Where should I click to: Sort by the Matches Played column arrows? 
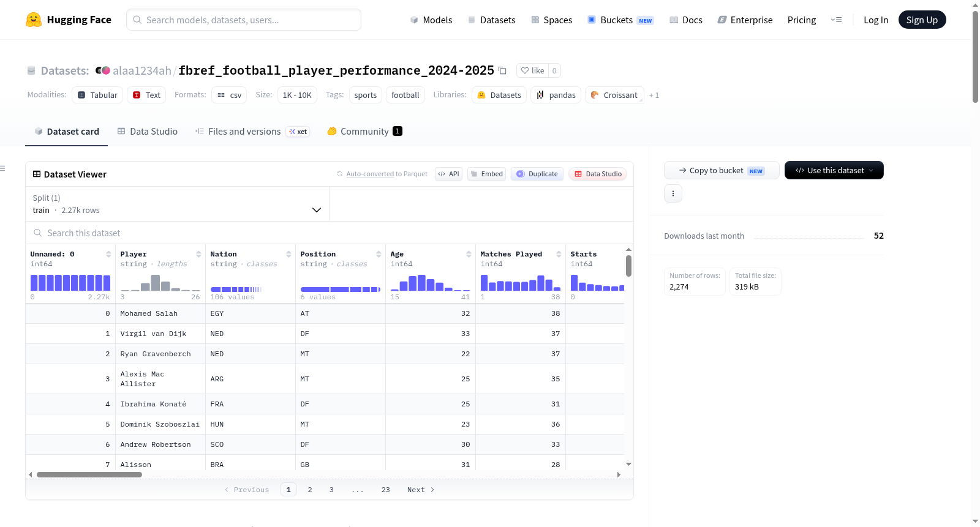pos(559,254)
